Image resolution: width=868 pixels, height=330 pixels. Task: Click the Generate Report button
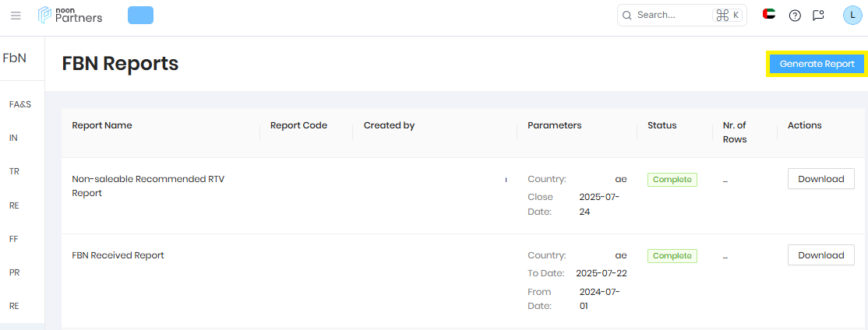pyautogui.click(x=817, y=64)
